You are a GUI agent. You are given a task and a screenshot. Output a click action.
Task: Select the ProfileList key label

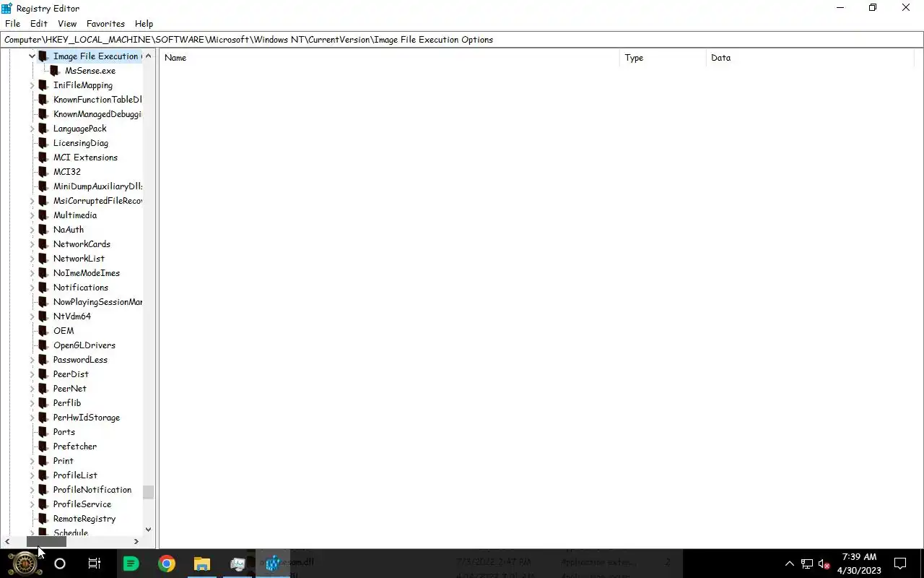pos(75,475)
